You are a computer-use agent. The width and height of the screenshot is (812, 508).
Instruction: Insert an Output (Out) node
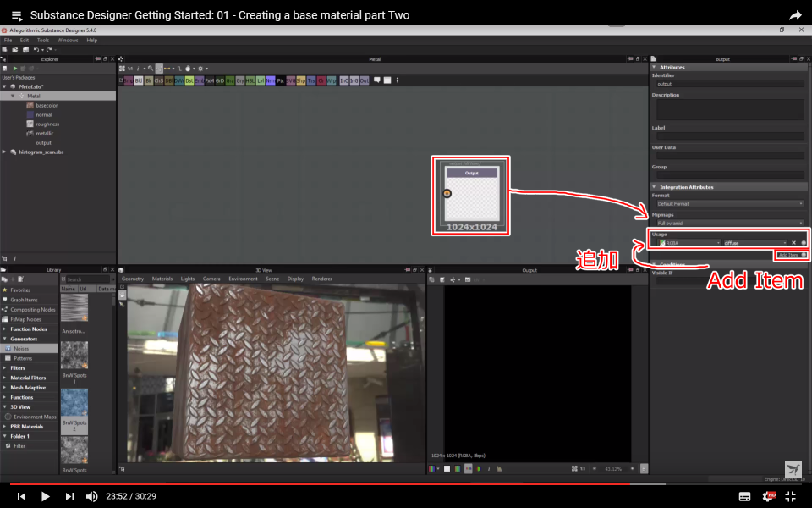[365, 80]
